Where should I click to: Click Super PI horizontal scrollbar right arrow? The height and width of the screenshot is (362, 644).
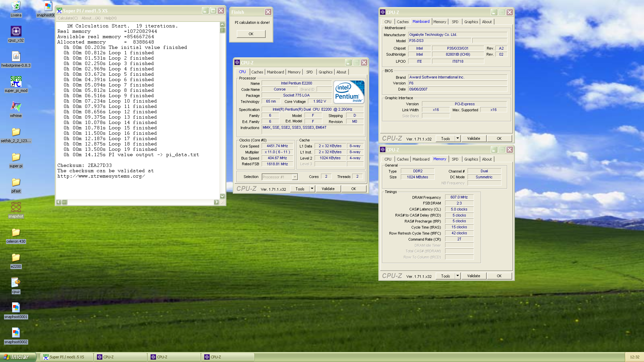[216, 202]
